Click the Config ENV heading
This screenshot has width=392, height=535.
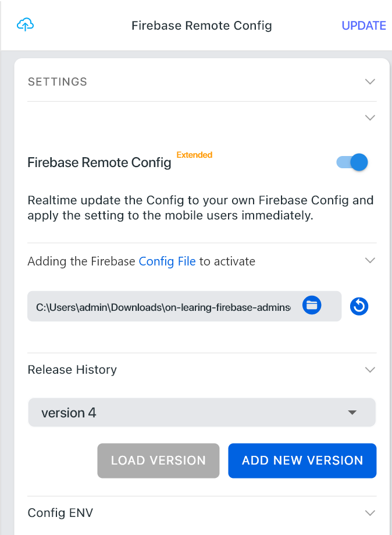[x=60, y=513]
